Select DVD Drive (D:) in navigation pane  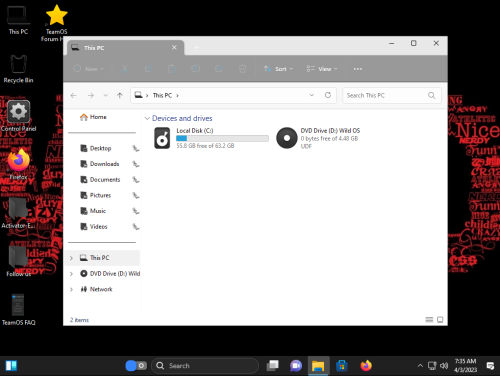110,274
